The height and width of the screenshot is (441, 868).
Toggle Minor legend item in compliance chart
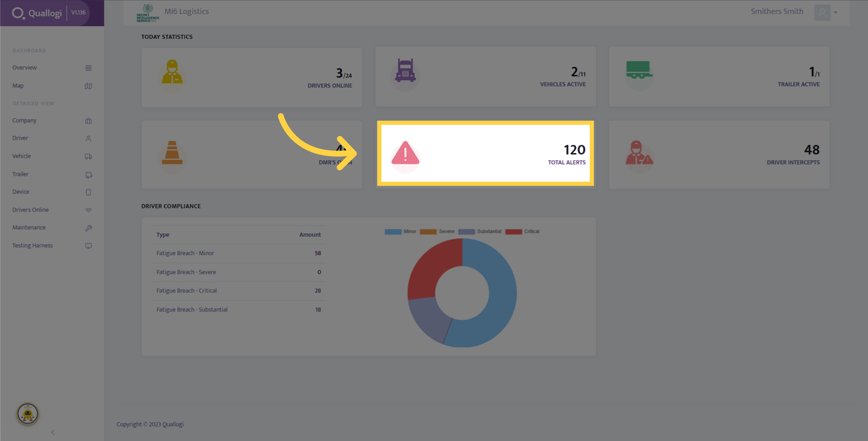400,232
